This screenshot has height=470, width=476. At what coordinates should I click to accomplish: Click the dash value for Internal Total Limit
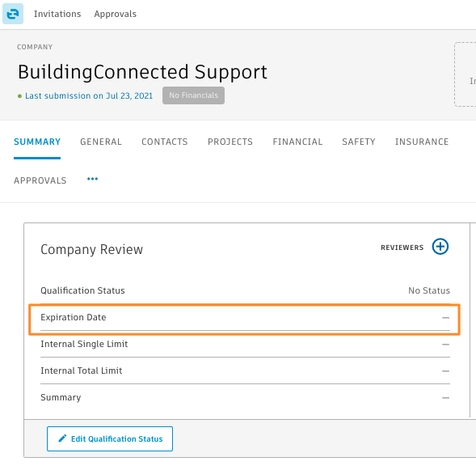click(x=445, y=371)
